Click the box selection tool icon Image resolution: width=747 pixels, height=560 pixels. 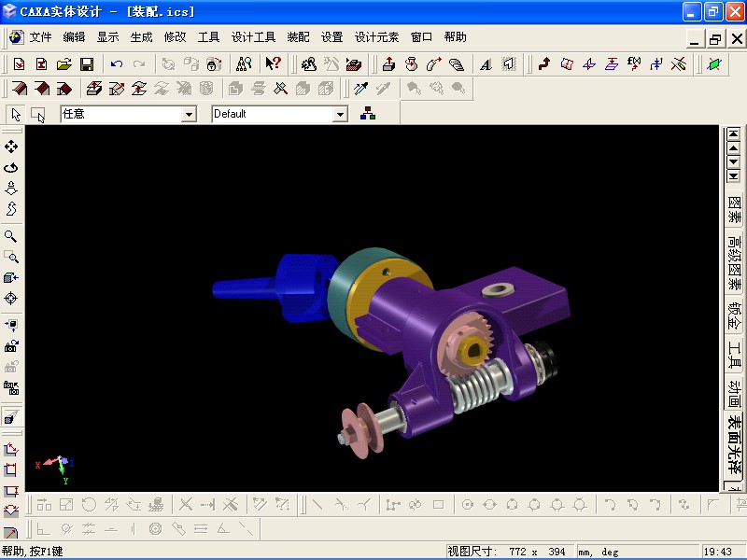pos(37,114)
